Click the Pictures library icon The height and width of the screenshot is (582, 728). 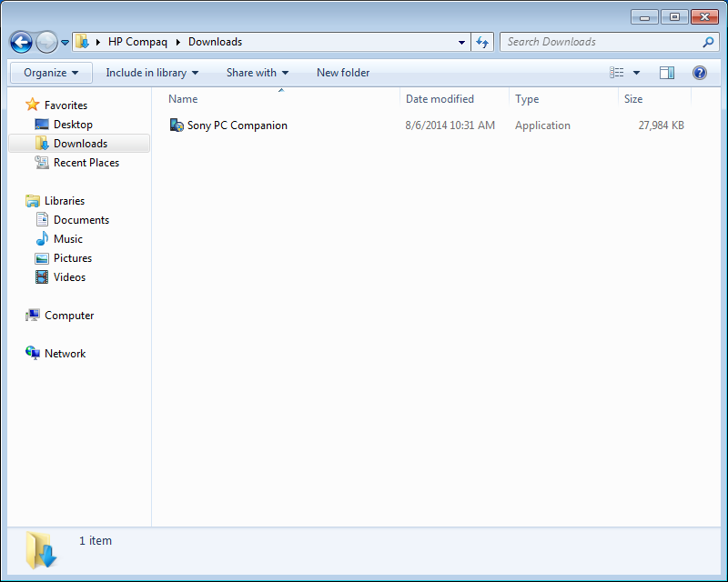[42, 258]
